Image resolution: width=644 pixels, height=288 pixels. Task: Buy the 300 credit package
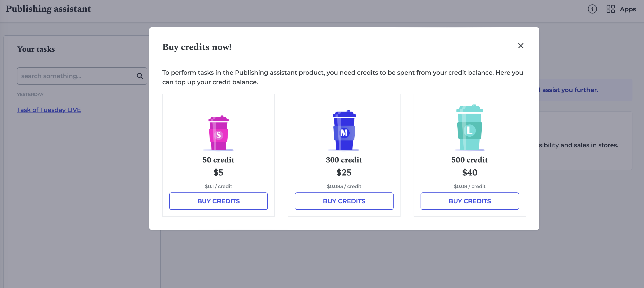[344, 201]
